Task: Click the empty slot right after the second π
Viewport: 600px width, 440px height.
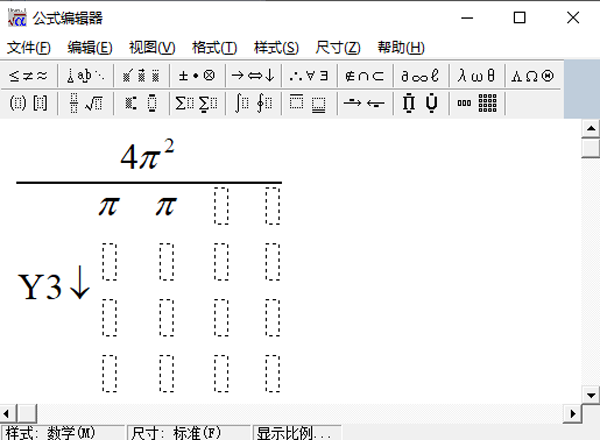Action: pyautogui.click(x=221, y=206)
